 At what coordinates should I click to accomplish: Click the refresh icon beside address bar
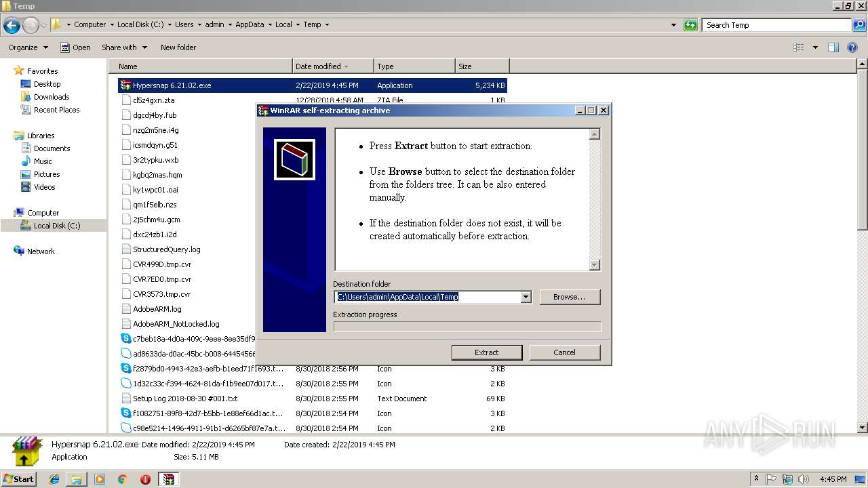(x=690, y=25)
